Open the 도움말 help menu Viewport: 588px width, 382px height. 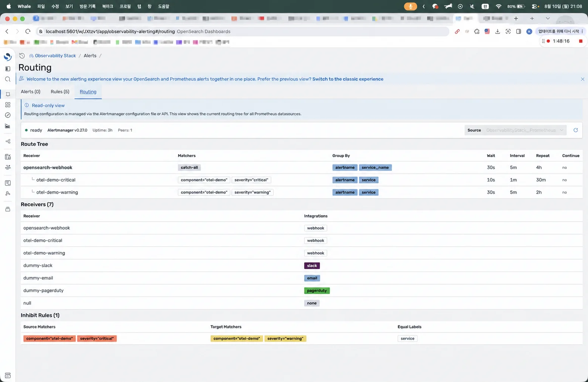click(164, 6)
